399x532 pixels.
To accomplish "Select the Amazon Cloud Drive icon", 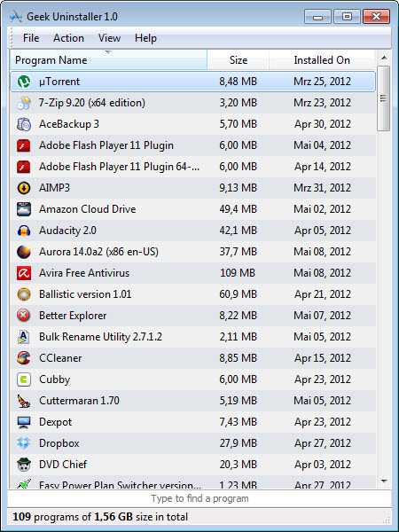I will click(24, 209).
